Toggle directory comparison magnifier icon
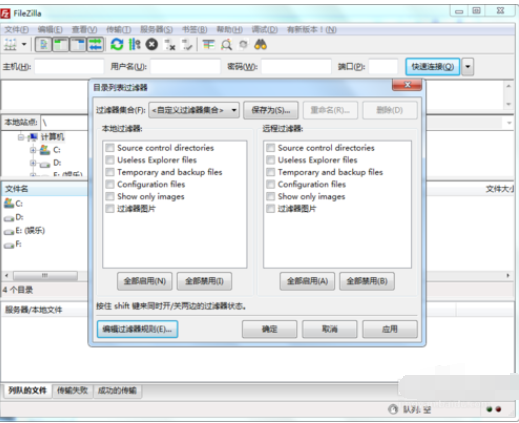This screenshot has height=423, width=519. pos(226,44)
